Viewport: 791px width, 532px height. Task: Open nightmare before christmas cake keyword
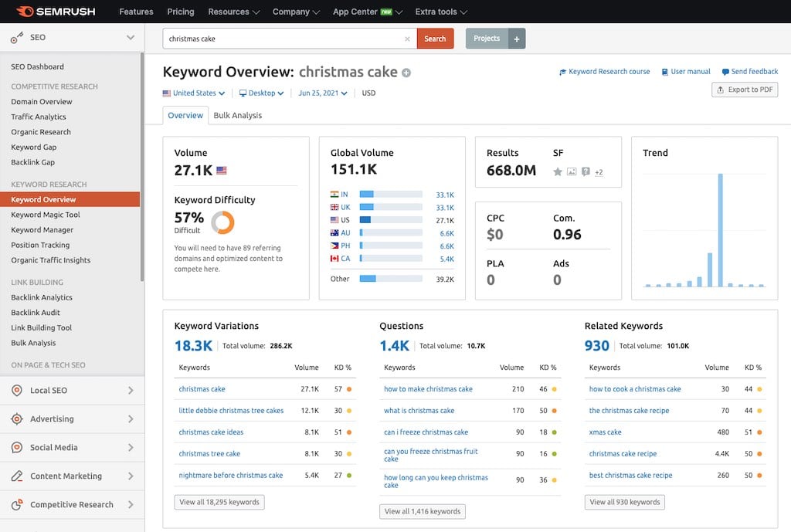coord(230,475)
